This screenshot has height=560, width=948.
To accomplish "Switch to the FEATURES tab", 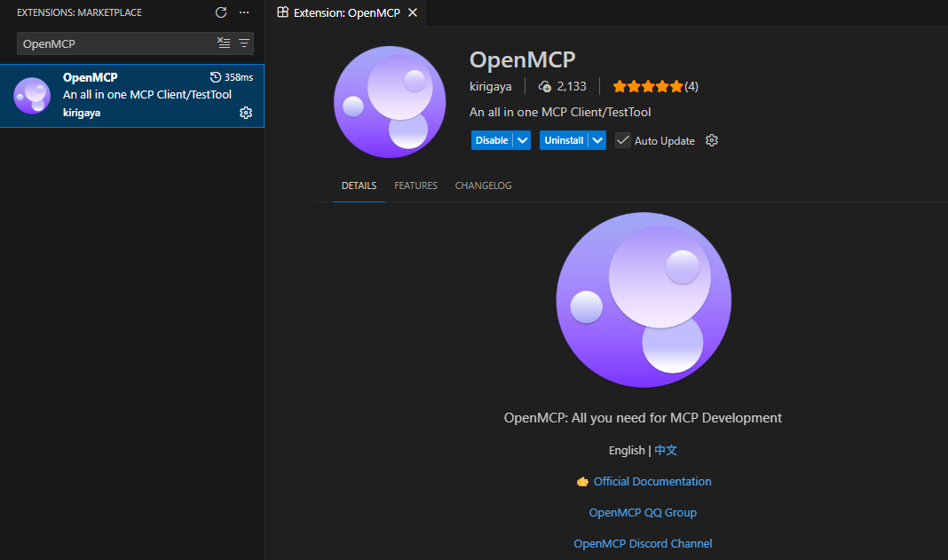I will tap(416, 185).
